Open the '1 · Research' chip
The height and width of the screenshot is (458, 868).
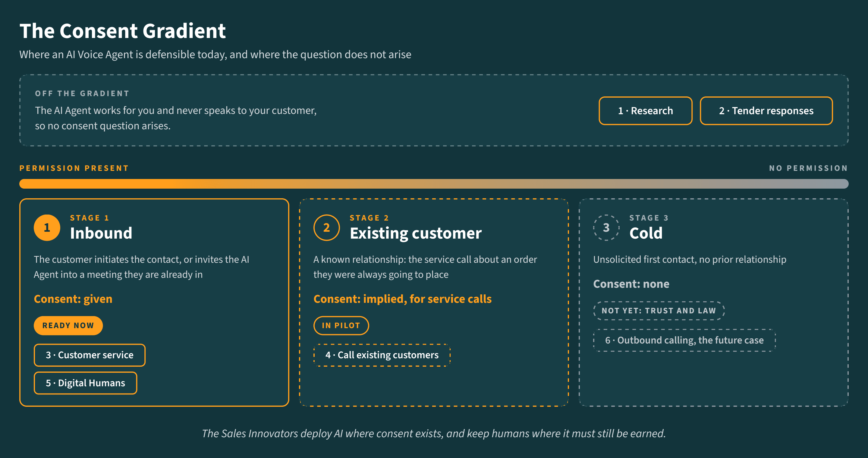coord(645,111)
